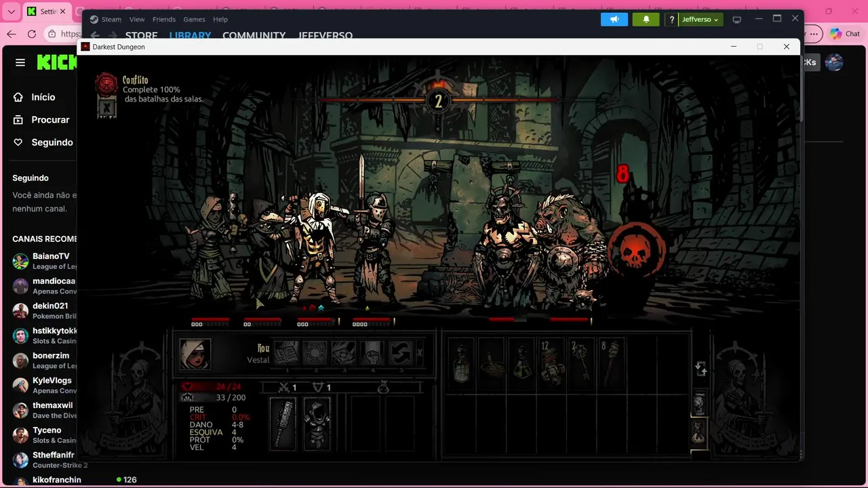The width and height of the screenshot is (868, 488).
Task: Click the torch light meter showing 2
Action: click(438, 101)
